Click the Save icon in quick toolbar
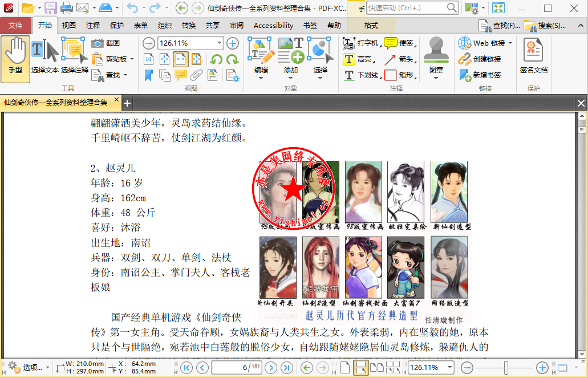The height and width of the screenshot is (378, 588). [50, 7]
